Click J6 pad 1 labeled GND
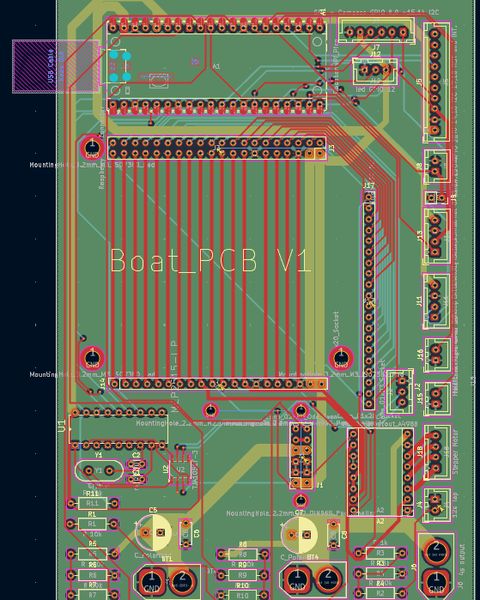Image resolution: width=480 pixels, height=600 pixels. [436, 584]
